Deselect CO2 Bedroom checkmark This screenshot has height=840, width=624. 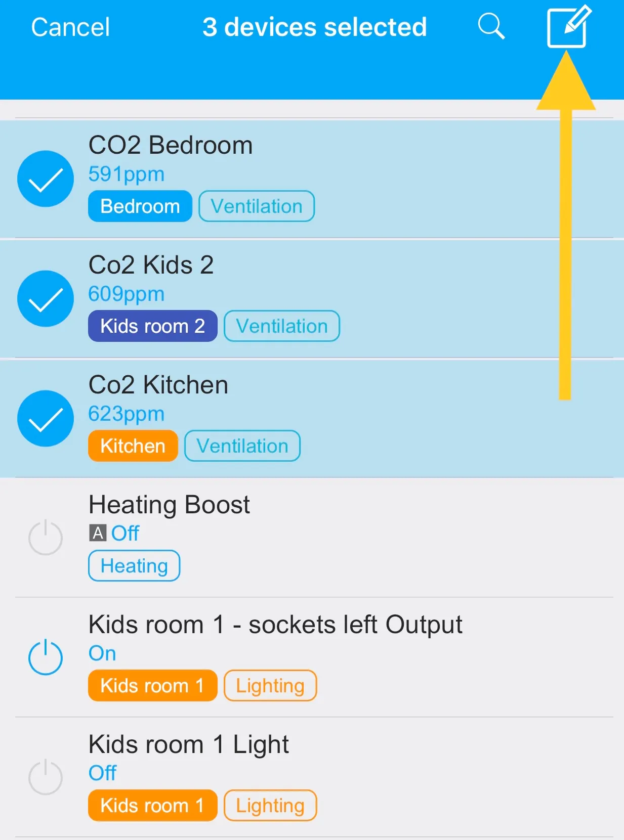46,179
